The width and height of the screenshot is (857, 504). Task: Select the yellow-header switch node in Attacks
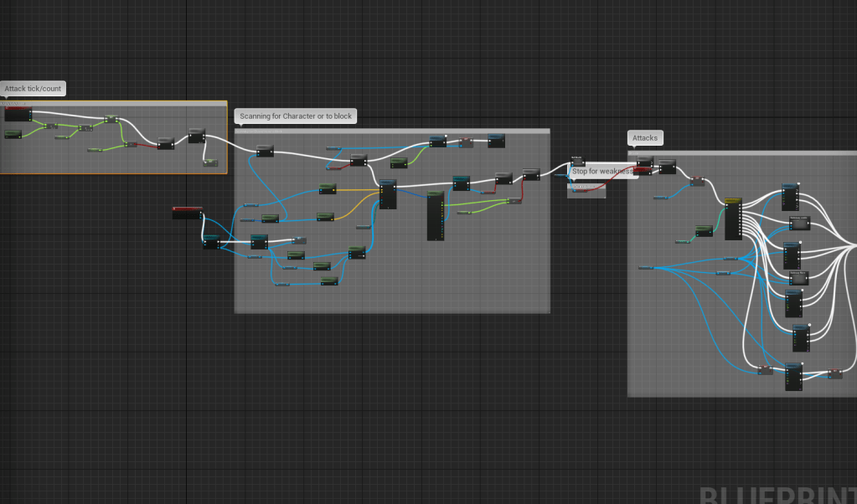click(733, 219)
